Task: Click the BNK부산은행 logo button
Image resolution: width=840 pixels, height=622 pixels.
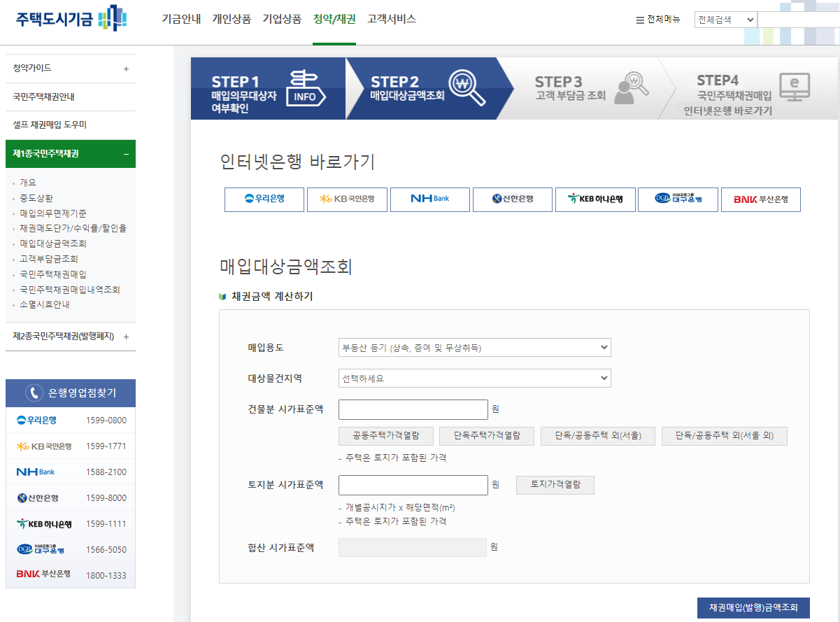Action: pyautogui.click(x=760, y=199)
